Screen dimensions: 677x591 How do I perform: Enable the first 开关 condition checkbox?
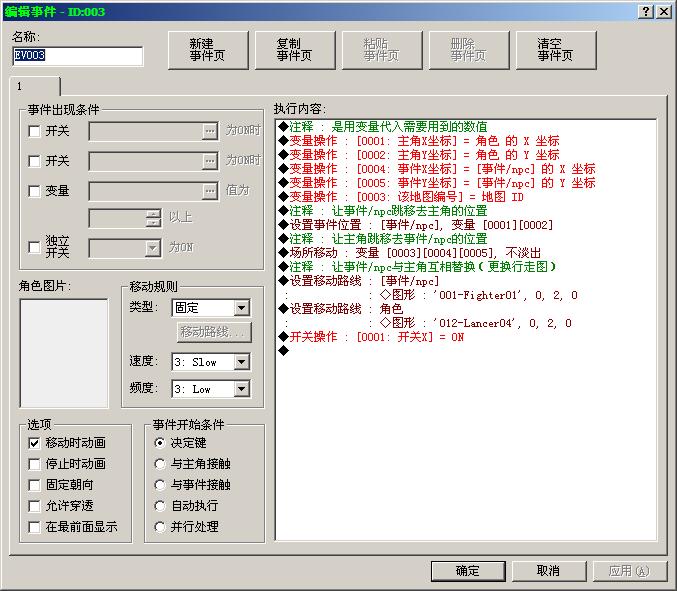click(34, 131)
